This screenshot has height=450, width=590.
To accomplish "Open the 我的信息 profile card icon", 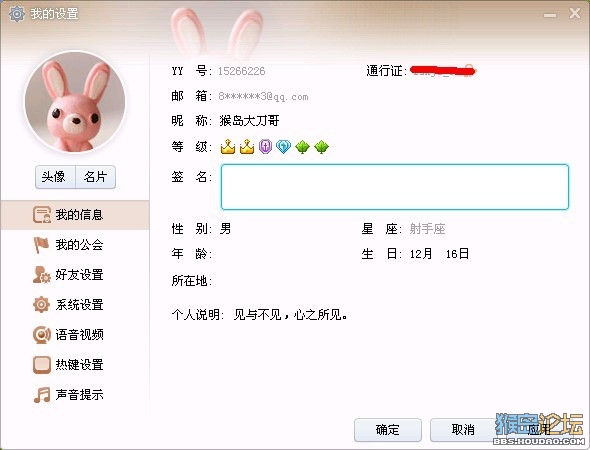I will (41, 215).
